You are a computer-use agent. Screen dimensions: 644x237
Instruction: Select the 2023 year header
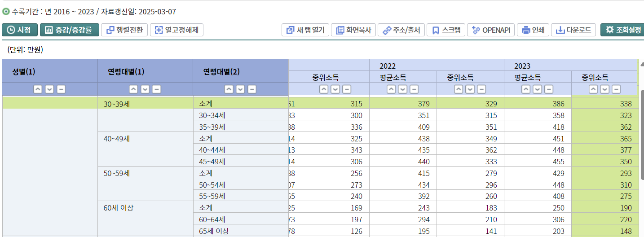pos(522,66)
